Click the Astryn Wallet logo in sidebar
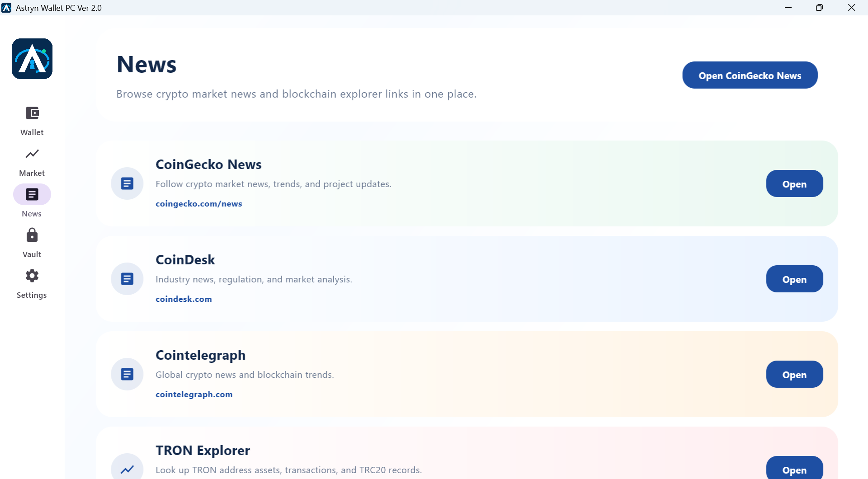The height and width of the screenshot is (479, 868). pos(32,59)
